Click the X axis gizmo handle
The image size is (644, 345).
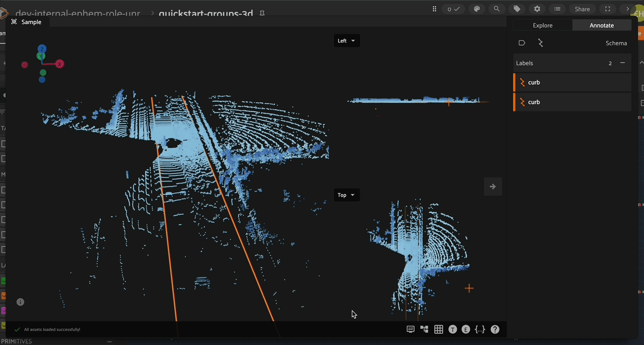[59, 64]
